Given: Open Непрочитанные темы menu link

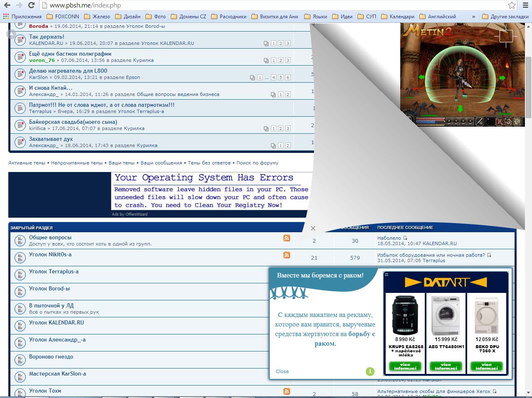Looking at the screenshot, I should pyautogui.click(x=77, y=163).
